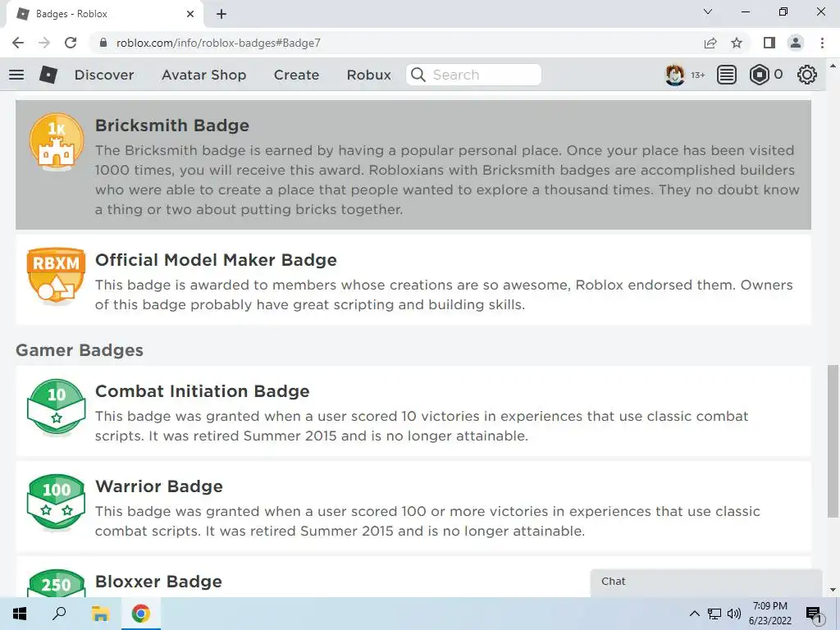
Task: Click the Chrome taskbar icon
Action: tap(140, 614)
